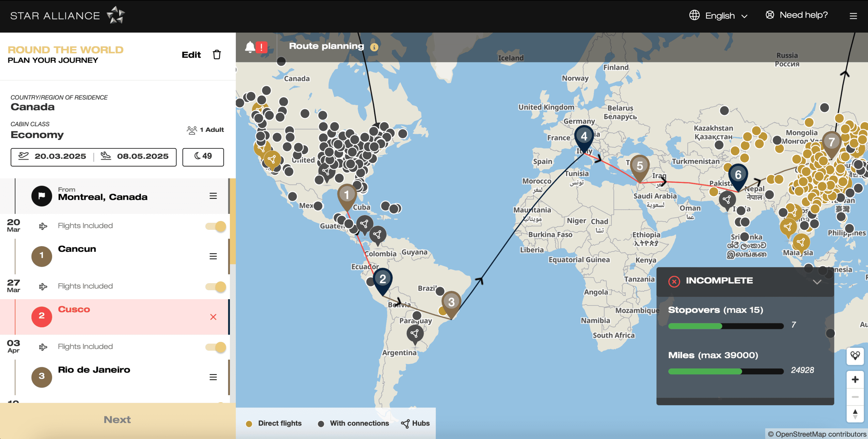This screenshot has width=868, height=439.
Task: Select the return date 08.05.2025
Action: point(135,156)
